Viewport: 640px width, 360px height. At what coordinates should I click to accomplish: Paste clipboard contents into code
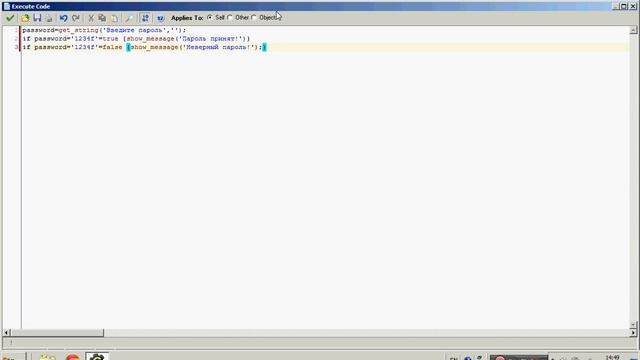click(115, 18)
